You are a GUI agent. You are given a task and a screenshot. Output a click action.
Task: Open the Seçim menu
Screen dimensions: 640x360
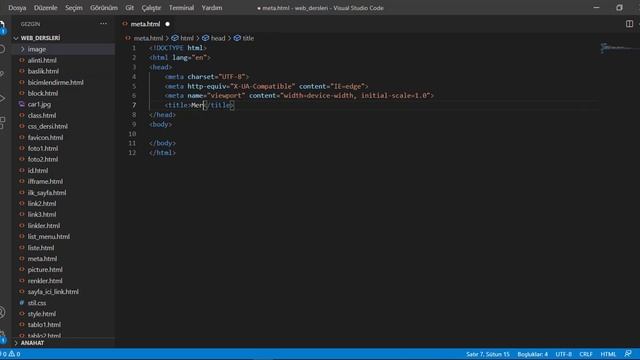[74, 8]
